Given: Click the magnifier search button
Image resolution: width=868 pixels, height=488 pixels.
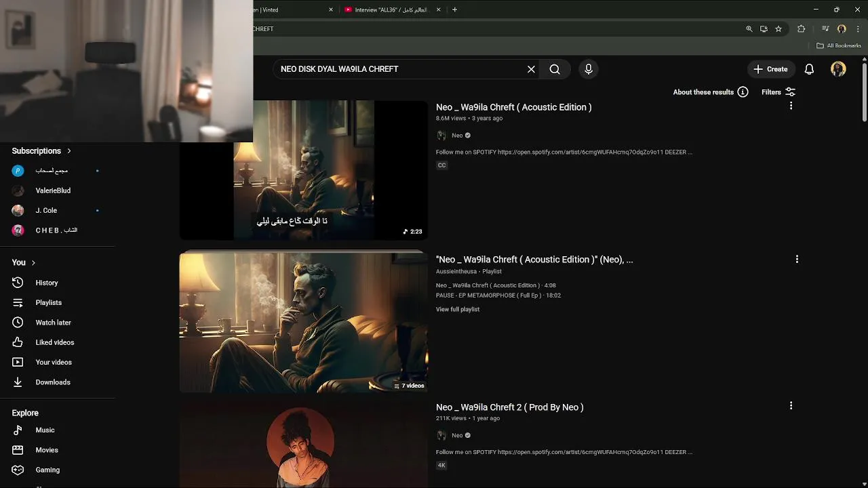Looking at the screenshot, I should click(555, 69).
